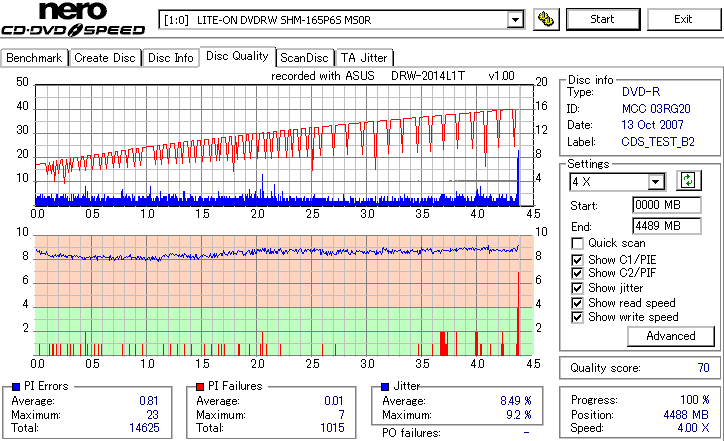Image resolution: width=724 pixels, height=441 pixels.
Task: Click the Start field showing 0000 MB
Action: 666,205
